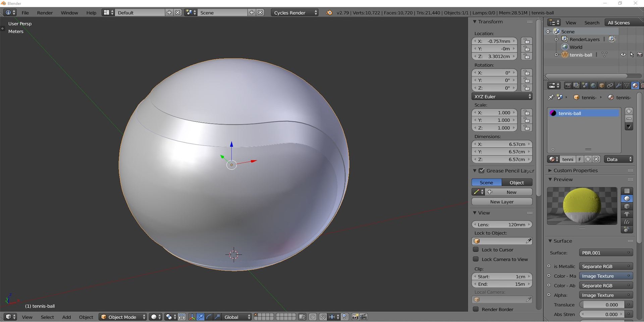The image size is (644, 322).
Task: Open the Global orientation dropdown
Action: click(237, 317)
